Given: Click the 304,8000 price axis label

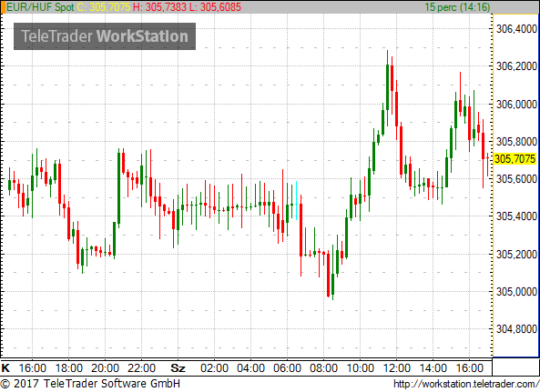Looking at the screenshot, I should coord(516,329).
